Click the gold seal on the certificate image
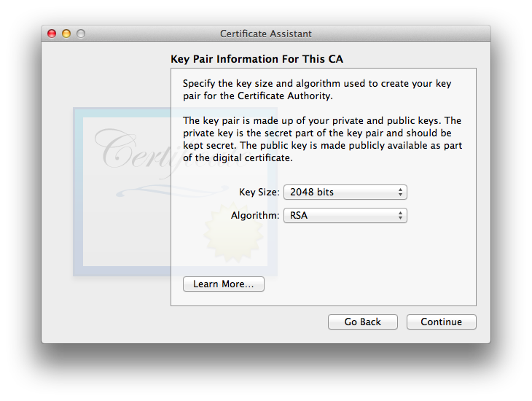This screenshot has height=401, width=532. pyautogui.click(x=230, y=233)
